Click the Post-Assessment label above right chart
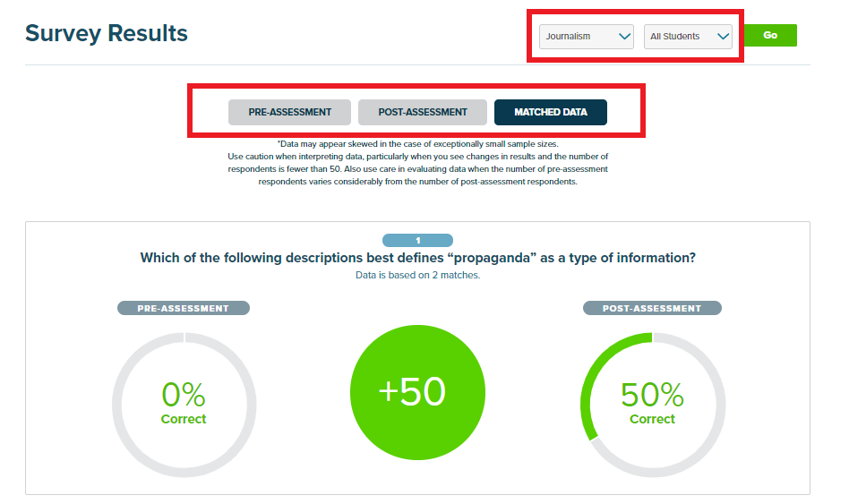The width and height of the screenshot is (849, 504). (x=652, y=308)
